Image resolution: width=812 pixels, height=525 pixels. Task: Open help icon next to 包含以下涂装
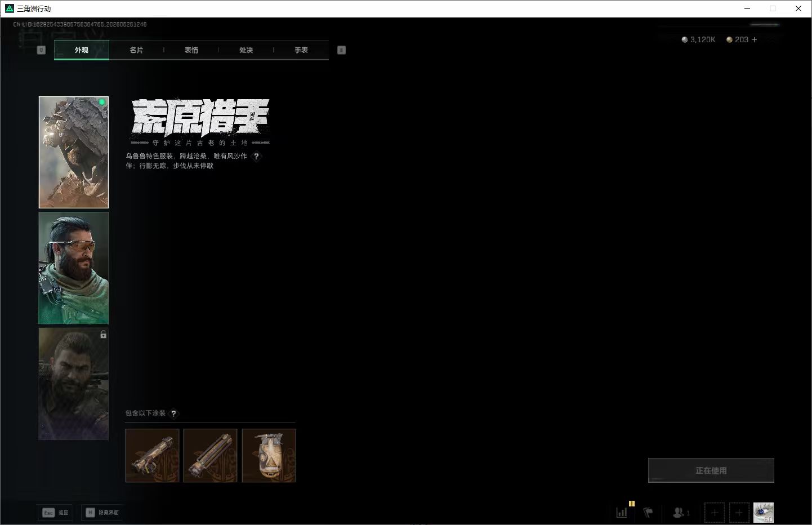coord(173,413)
